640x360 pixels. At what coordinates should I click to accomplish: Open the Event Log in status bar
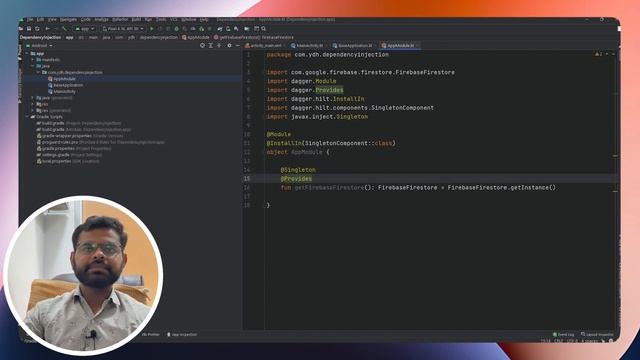[x=563, y=334]
